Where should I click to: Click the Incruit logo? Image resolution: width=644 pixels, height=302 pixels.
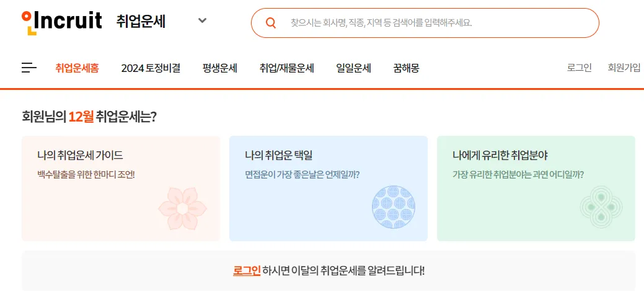point(61,22)
